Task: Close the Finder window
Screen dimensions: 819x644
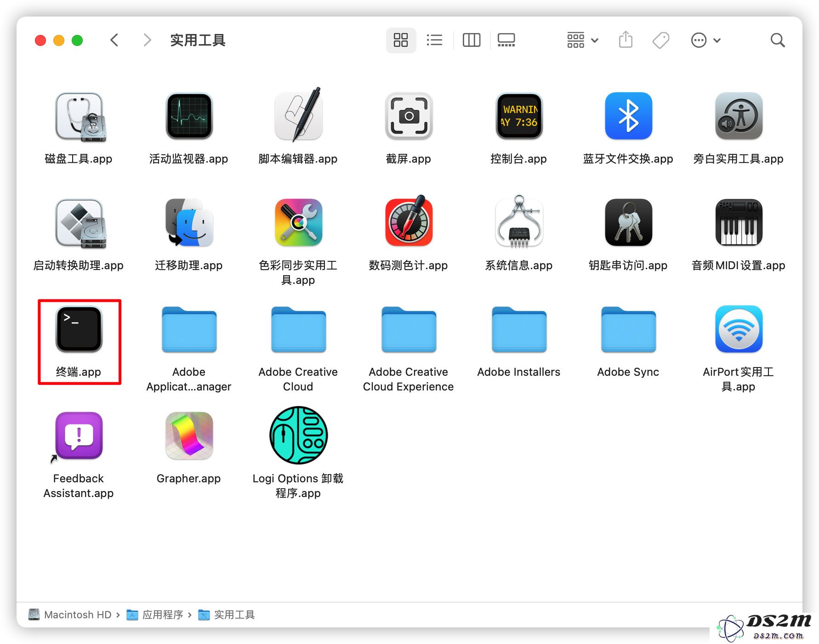Action: 40,40
